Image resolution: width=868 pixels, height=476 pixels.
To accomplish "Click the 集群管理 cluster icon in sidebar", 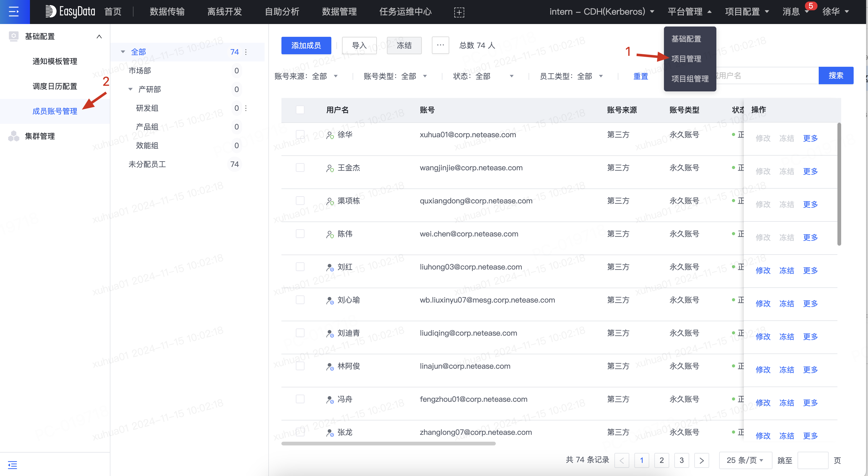I will pyautogui.click(x=14, y=136).
